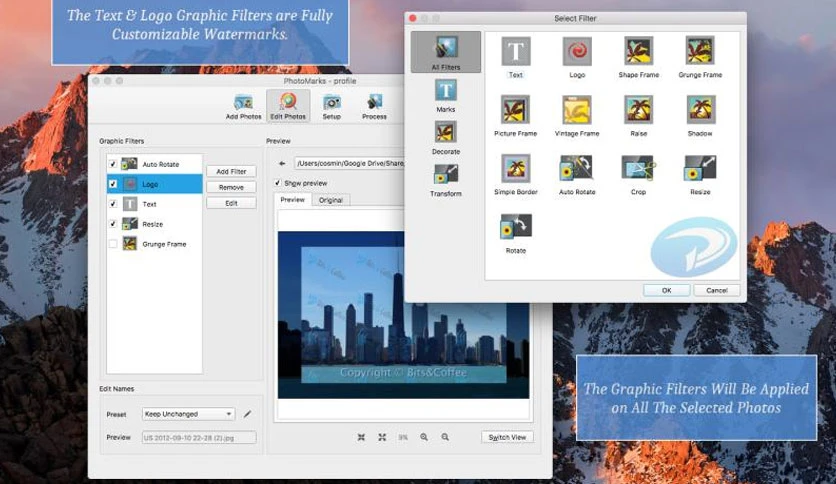
Task: Open the Transform filter category
Action: click(446, 180)
